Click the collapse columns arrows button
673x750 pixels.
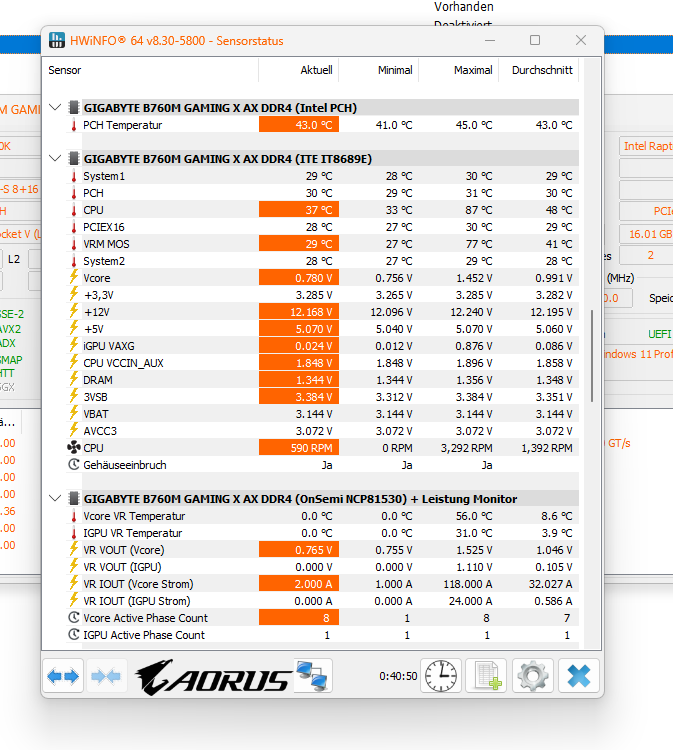106,676
